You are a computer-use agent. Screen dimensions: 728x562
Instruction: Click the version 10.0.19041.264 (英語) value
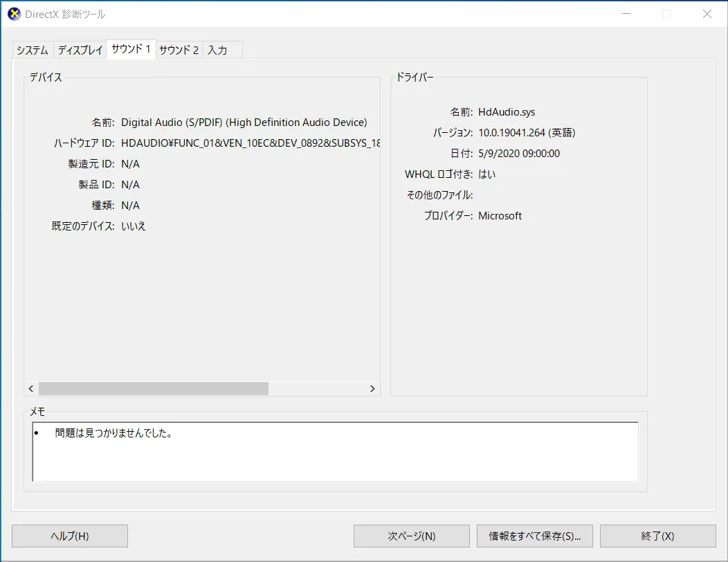click(527, 133)
